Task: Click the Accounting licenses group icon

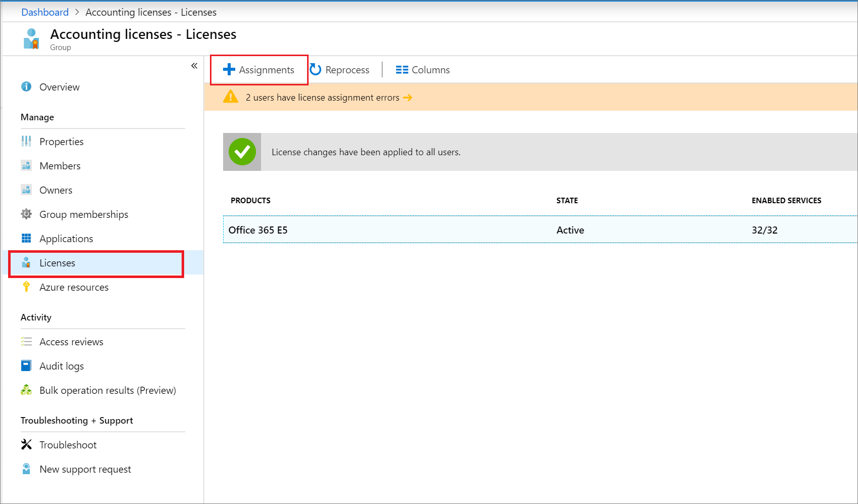Action: point(31,39)
